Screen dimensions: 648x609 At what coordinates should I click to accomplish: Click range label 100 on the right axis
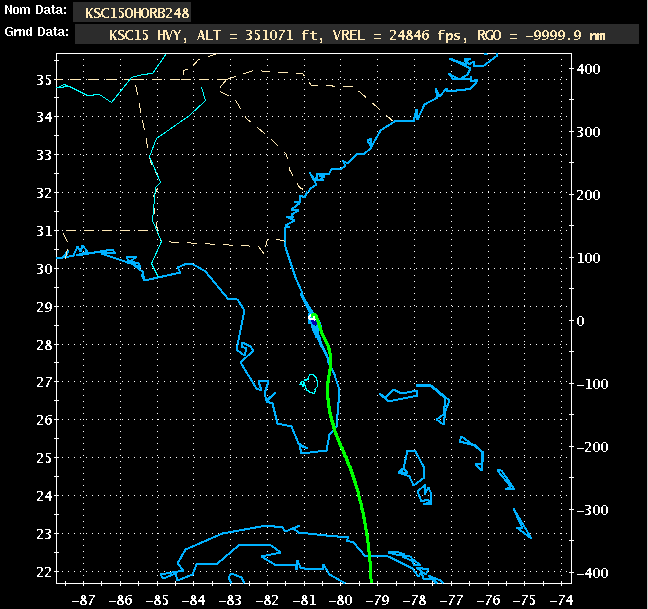[x=588, y=258]
